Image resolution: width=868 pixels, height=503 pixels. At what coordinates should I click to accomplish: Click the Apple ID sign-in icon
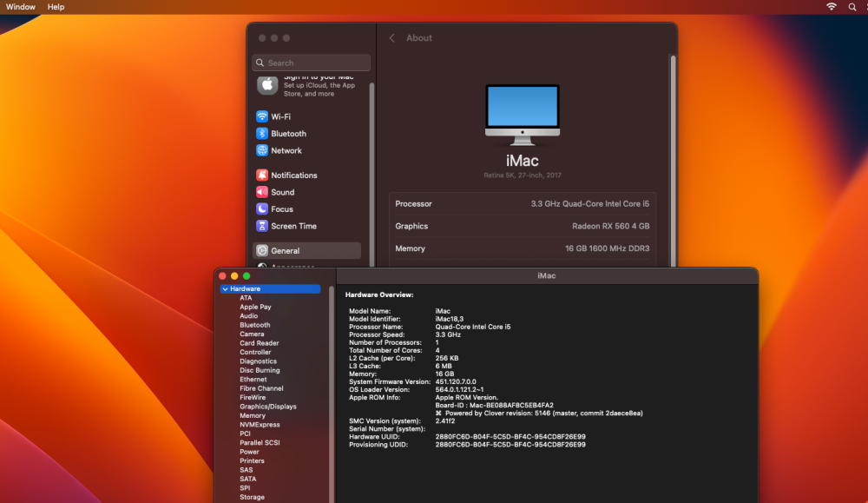click(x=267, y=85)
